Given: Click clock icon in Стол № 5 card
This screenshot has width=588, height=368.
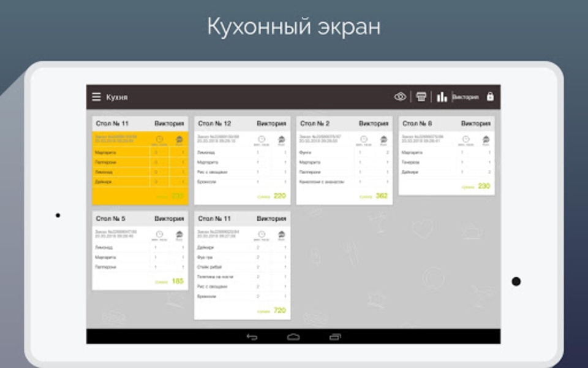Looking at the screenshot, I should [x=159, y=236].
